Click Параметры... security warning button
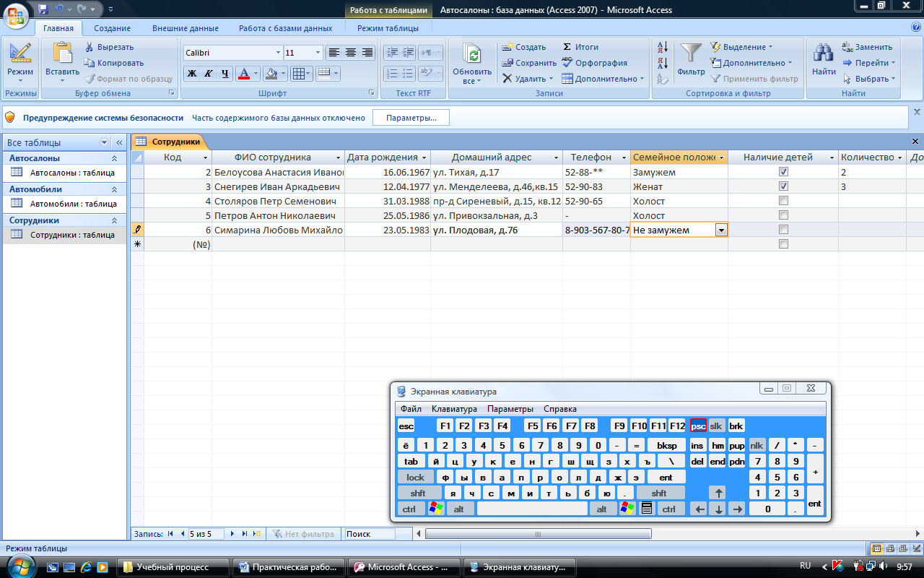924x578 pixels. click(x=411, y=118)
